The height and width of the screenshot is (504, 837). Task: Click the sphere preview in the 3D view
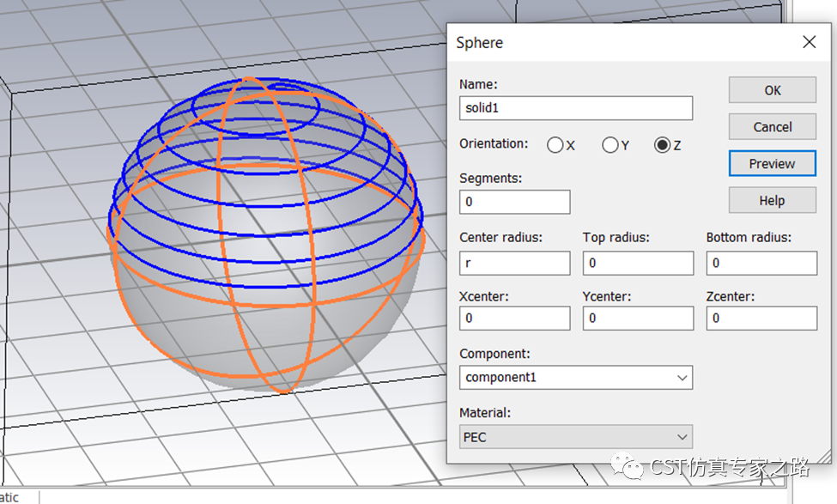coord(266,235)
